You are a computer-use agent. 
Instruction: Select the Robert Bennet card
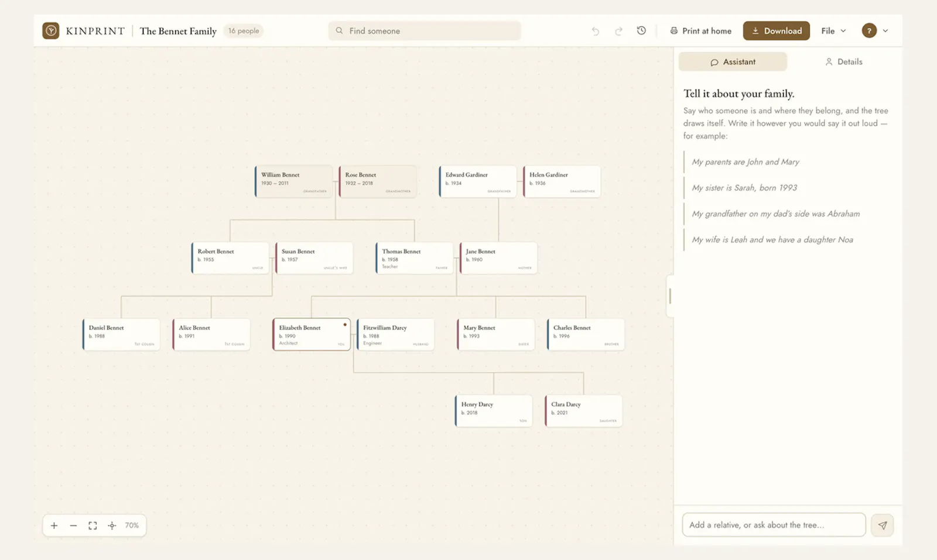point(230,258)
